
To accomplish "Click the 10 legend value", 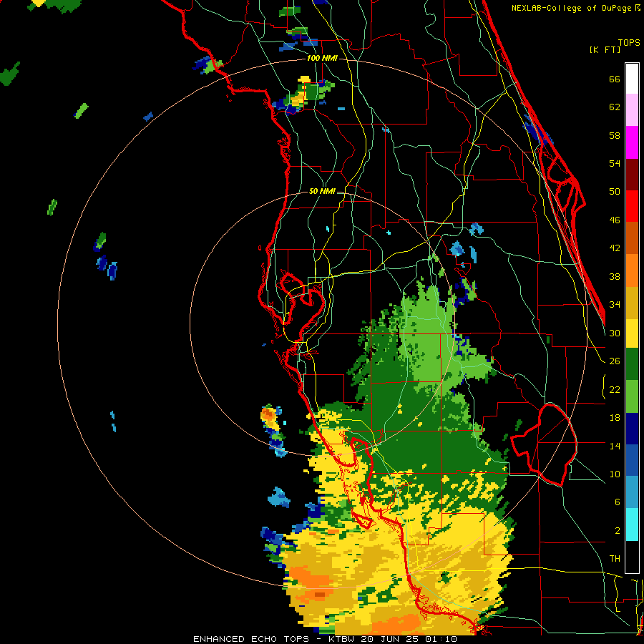I will tap(615, 474).
